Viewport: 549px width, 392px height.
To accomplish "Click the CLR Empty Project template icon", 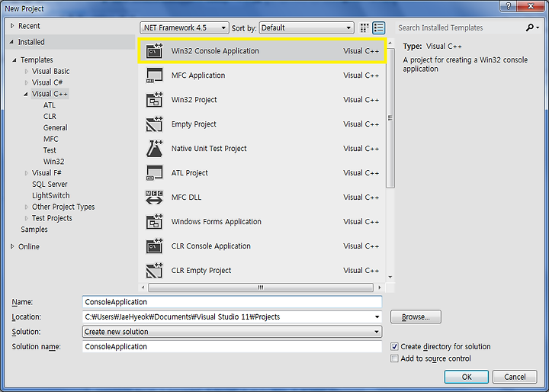I will tap(154, 271).
